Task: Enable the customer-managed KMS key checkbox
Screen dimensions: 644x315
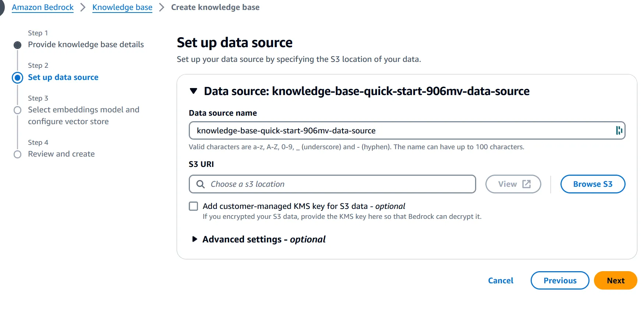Action: [x=193, y=206]
